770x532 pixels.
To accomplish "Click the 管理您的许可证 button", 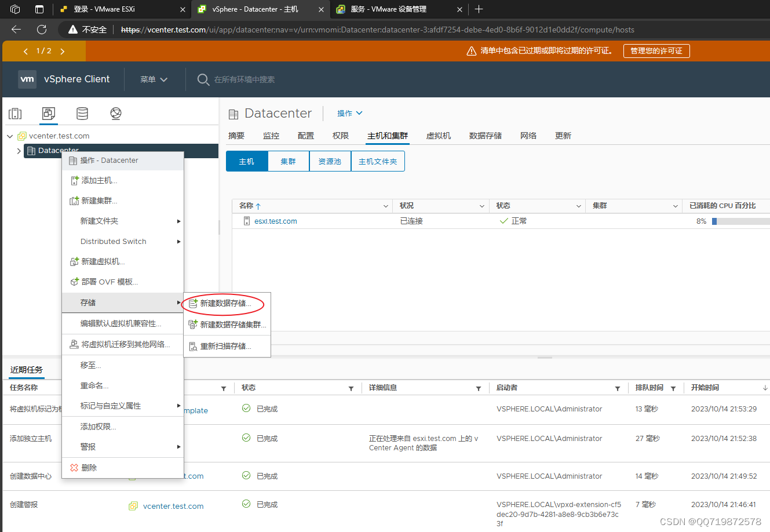I will 656,51.
